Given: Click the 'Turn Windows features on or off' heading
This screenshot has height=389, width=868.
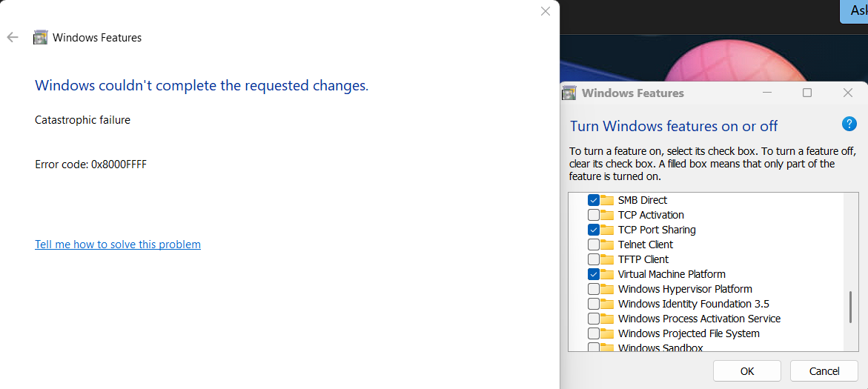Looking at the screenshot, I should tap(674, 126).
